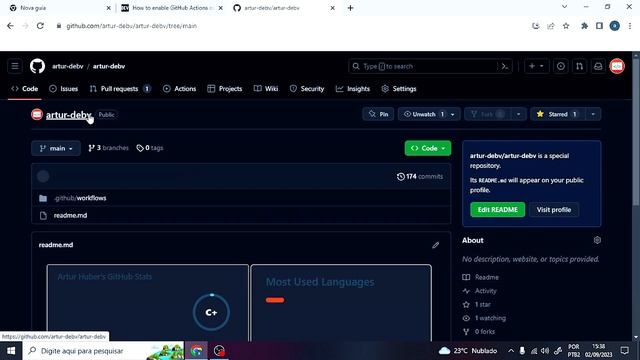Switch to the Code tab
This screenshot has width=640, height=360.
tap(25, 89)
